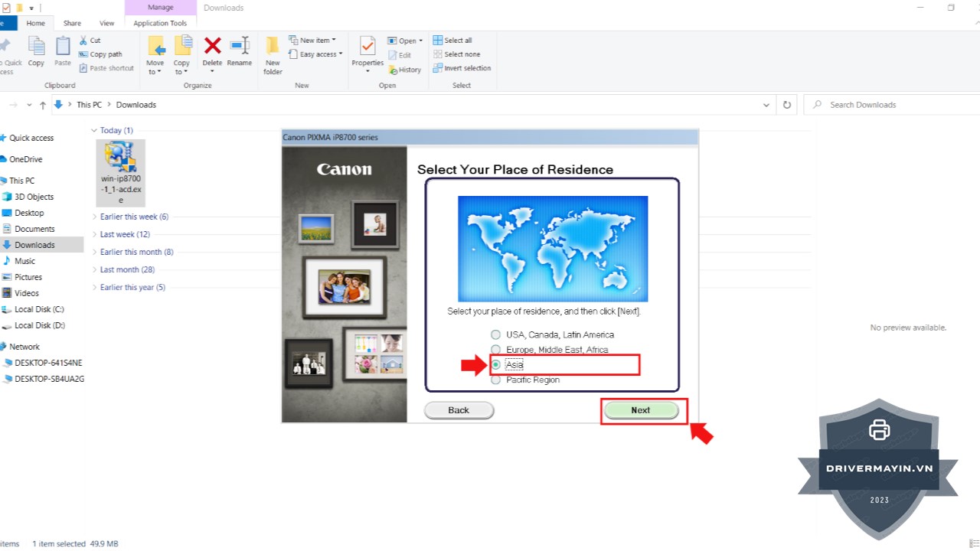Click the Up arrow navigation icon
The width and height of the screenshot is (980, 551).
[43, 105]
